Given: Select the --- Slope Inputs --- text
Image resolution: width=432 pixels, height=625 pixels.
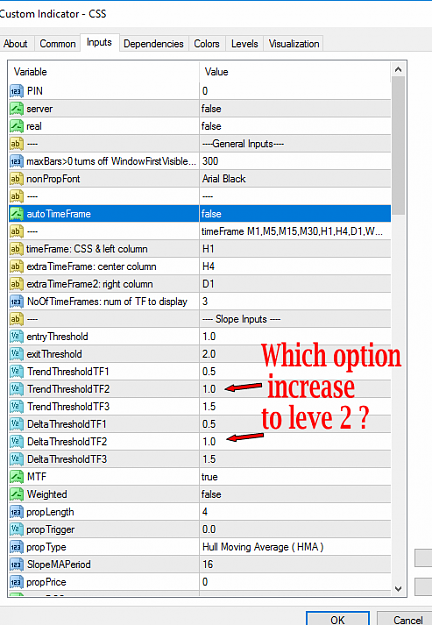Looking at the screenshot, I should [242, 319].
